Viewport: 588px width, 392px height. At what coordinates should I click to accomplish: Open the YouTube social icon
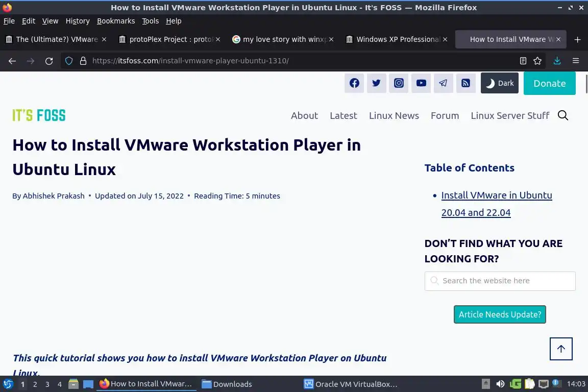tap(421, 83)
